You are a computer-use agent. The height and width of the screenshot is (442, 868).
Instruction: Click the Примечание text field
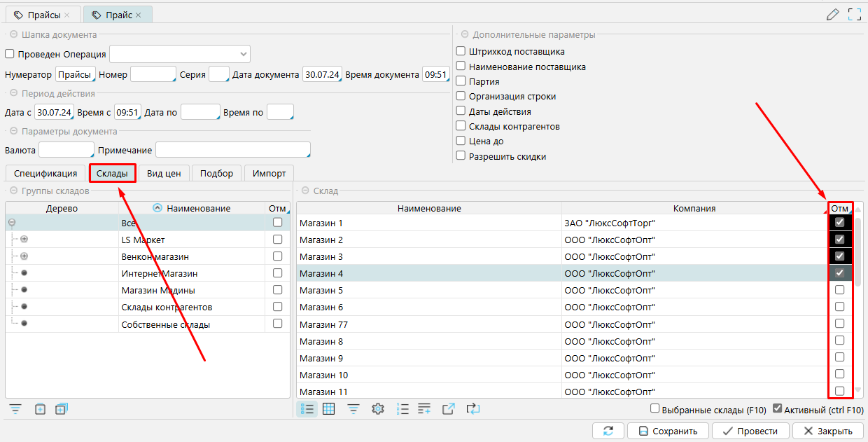click(232, 151)
